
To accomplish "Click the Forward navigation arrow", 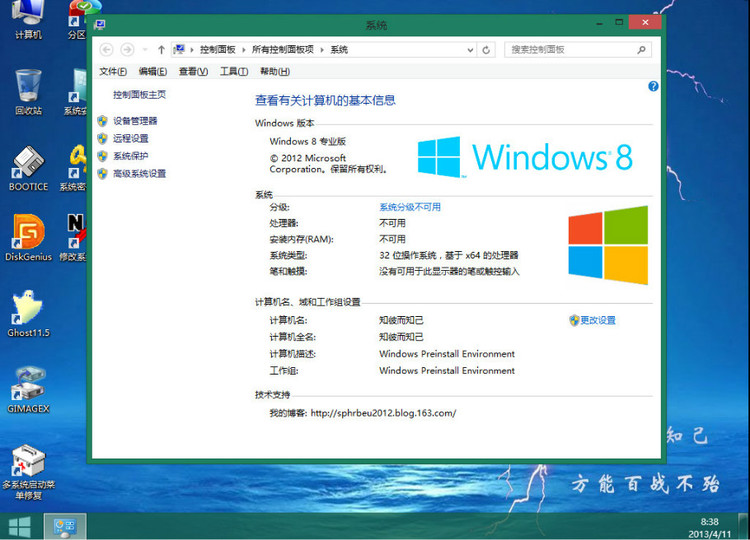I will 127,49.
